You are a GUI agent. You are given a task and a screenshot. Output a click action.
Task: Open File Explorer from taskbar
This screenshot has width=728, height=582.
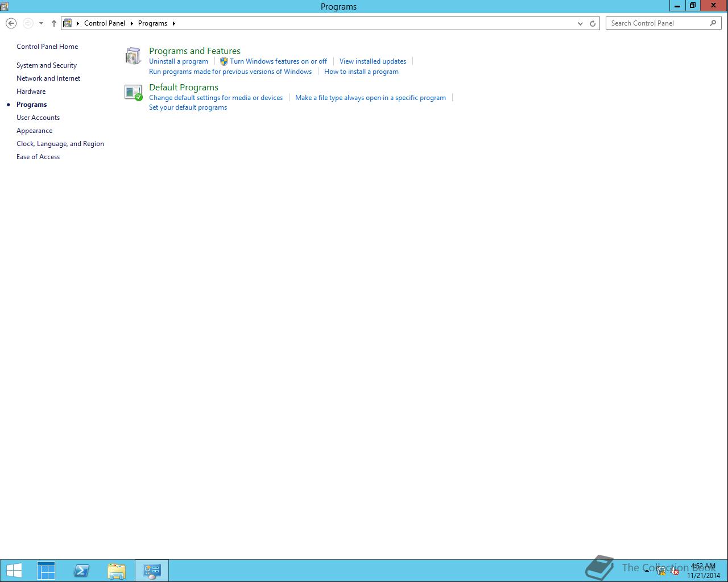(117, 571)
